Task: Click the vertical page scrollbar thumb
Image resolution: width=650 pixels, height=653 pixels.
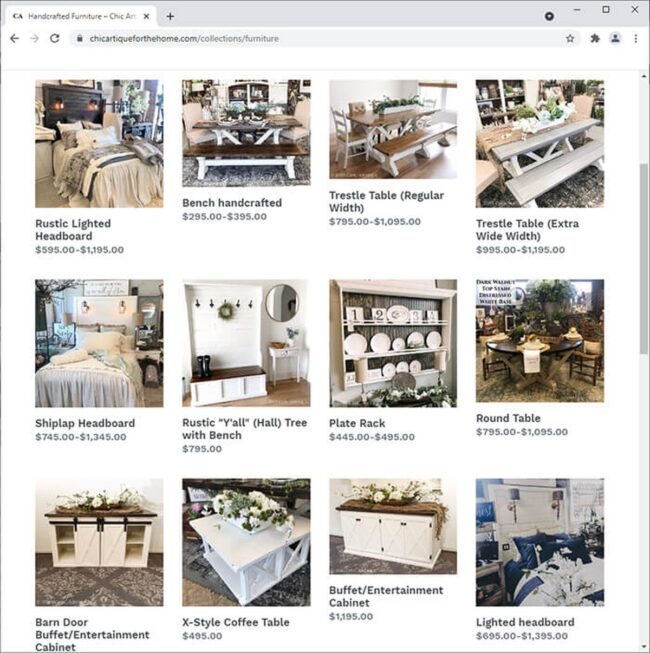Action: coord(644,258)
